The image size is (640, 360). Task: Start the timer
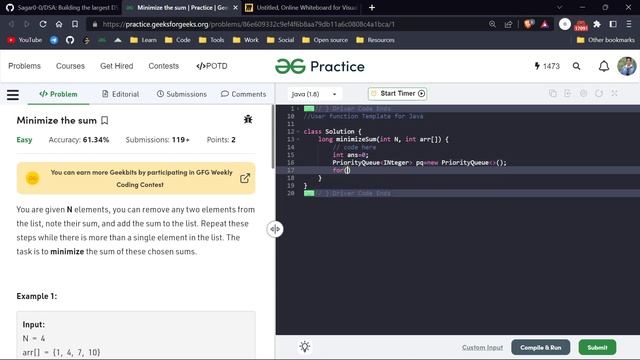397,93
